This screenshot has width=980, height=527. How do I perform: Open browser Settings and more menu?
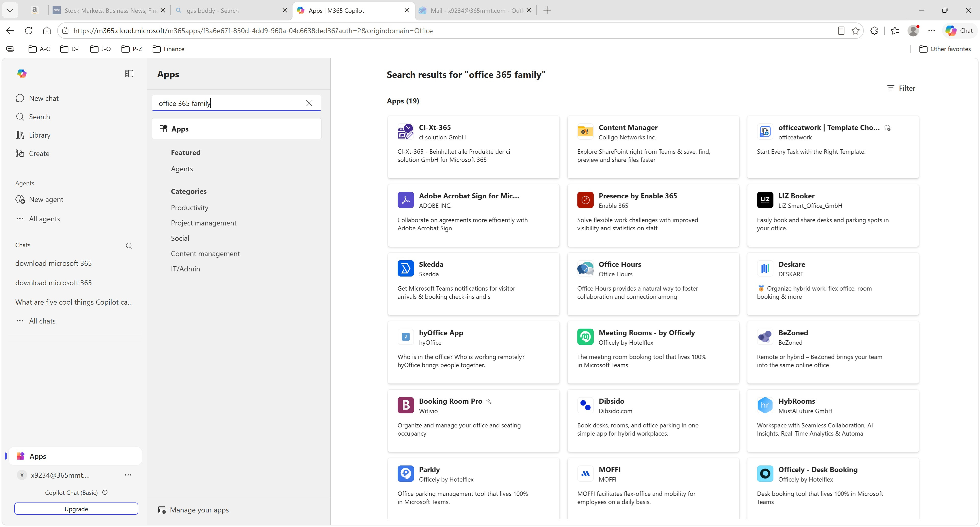931,31
